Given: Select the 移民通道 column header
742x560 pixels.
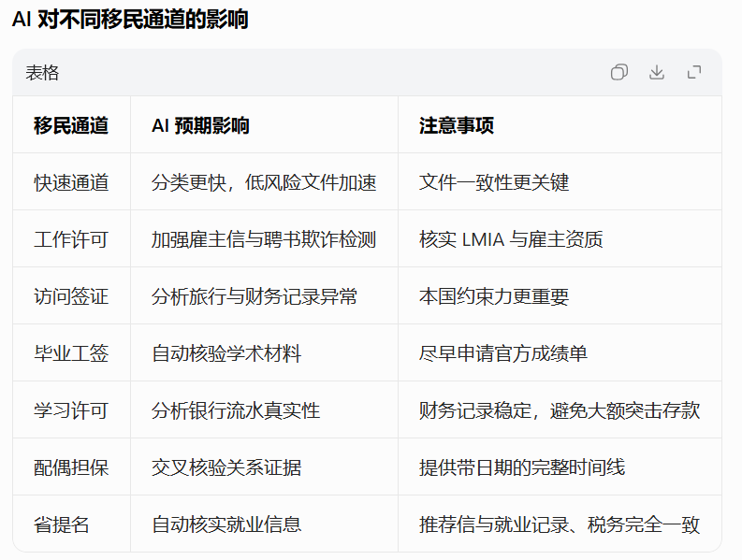Looking at the screenshot, I should click(x=71, y=125).
